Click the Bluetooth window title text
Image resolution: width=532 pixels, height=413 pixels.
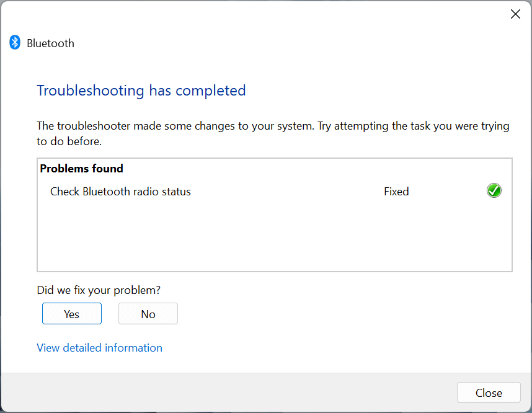(50, 43)
